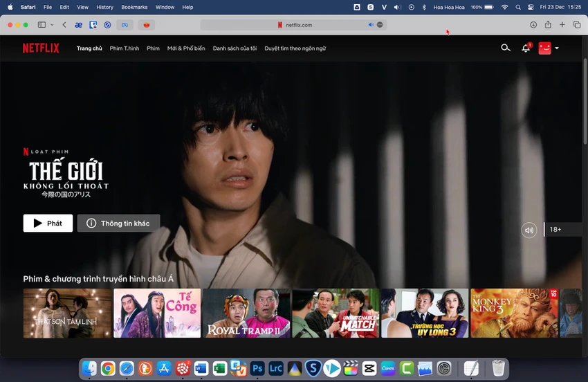Click the tomato pinned tab icon
The height and width of the screenshot is (382, 588).
tap(147, 25)
